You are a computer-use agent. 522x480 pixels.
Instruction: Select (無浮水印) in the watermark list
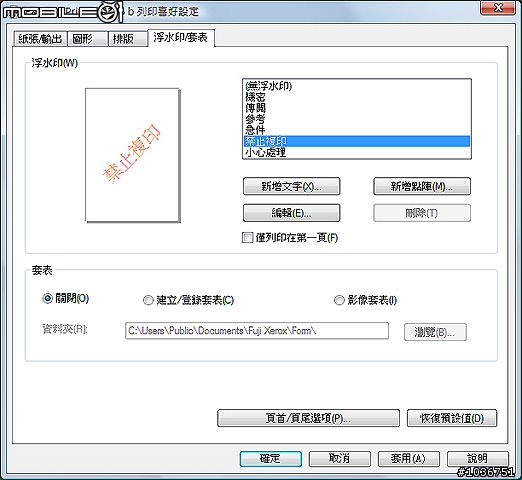coord(357,86)
